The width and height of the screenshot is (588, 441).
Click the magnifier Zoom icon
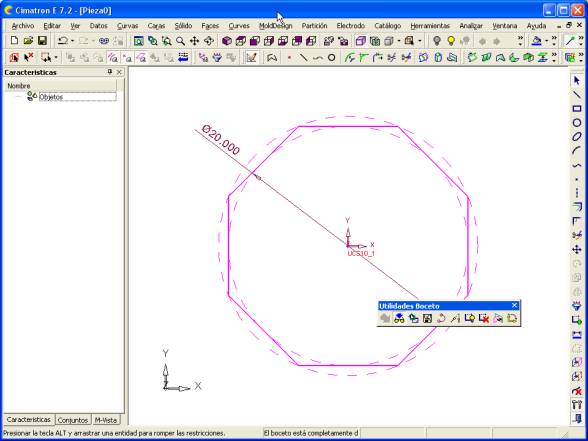click(180, 40)
